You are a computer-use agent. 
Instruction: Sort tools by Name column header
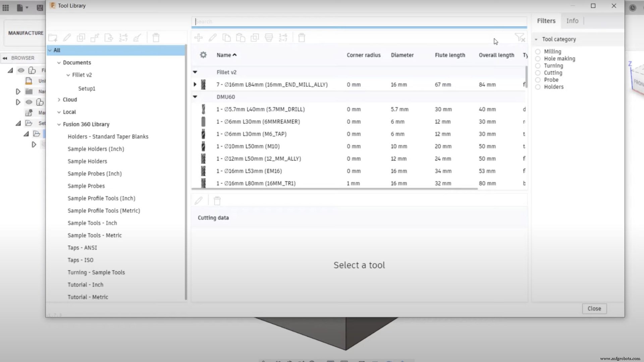(x=224, y=55)
